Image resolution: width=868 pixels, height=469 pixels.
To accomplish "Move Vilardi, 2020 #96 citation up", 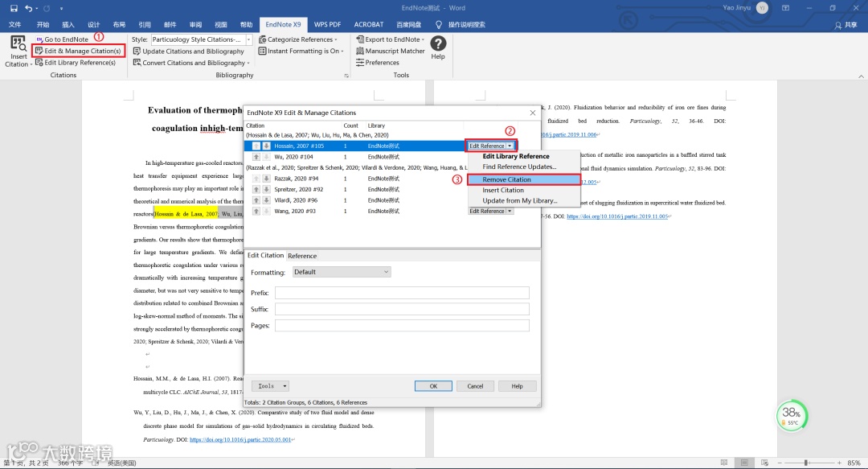I will tap(256, 200).
